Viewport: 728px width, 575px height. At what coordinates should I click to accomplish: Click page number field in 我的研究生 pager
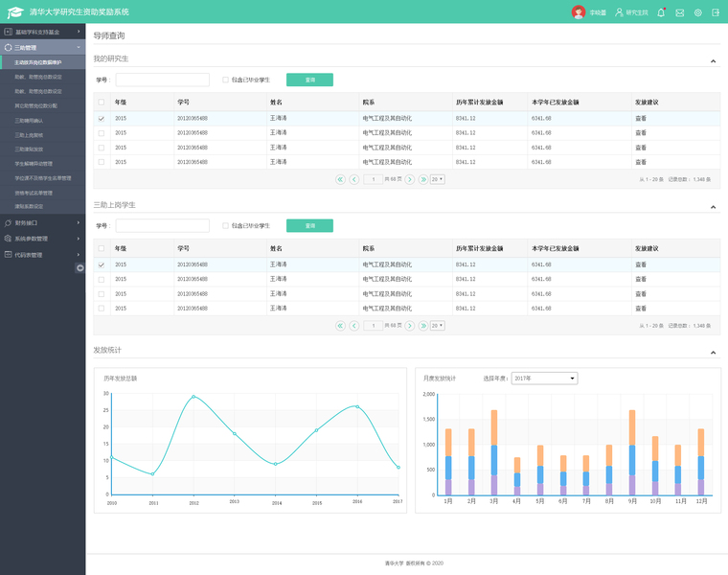point(373,179)
